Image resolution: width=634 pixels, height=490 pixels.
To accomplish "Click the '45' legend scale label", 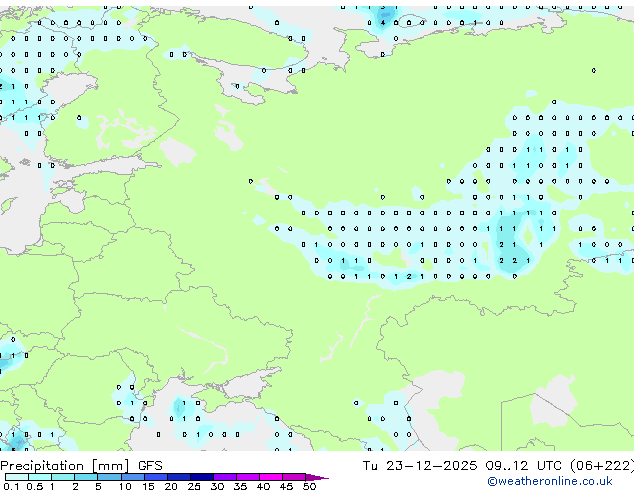I will 286,486.
